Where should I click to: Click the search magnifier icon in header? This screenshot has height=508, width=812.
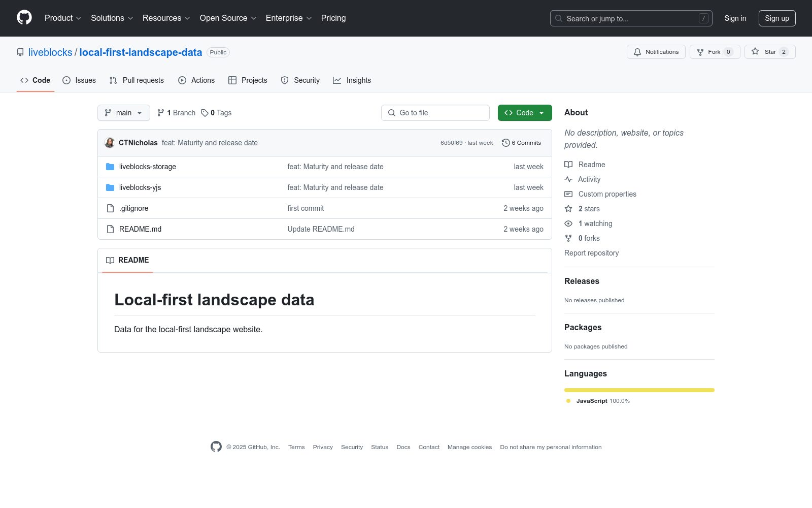(559, 18)
